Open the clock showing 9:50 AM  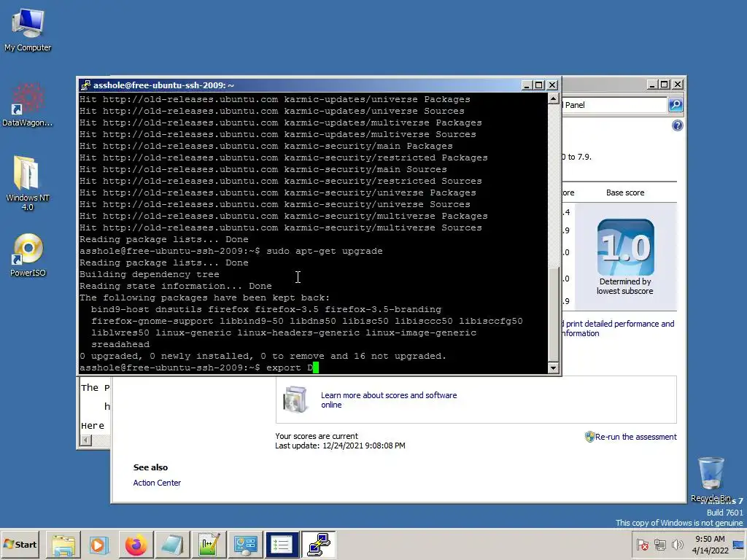click(710, 545)
